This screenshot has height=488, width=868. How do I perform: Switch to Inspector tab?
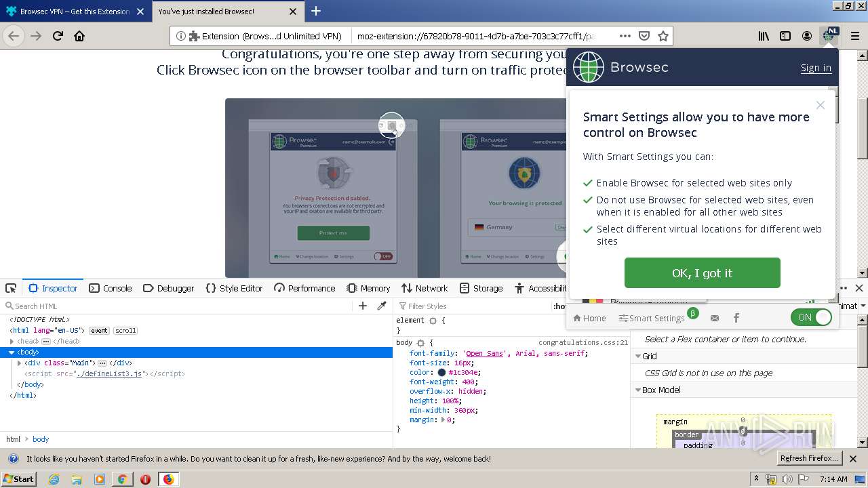(x=53, y=288)
